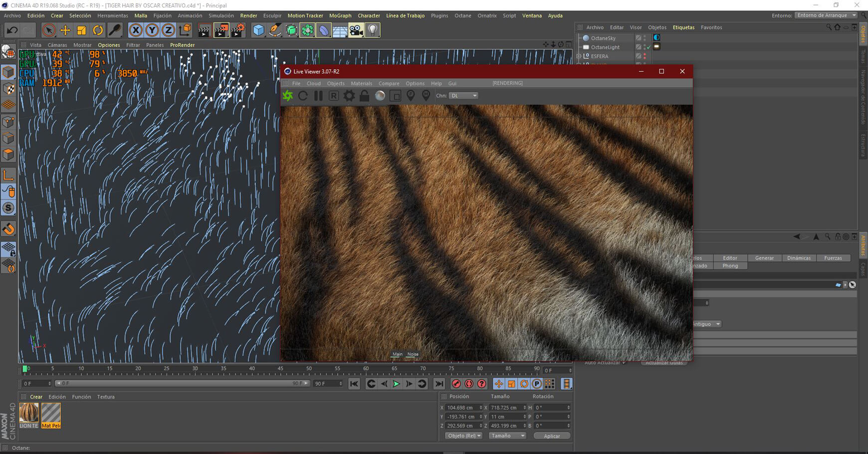The width and height of the screenshot is (868, 454).
Task: Open the Objeto (Rel) dropdown
Action: click(464, 436)
